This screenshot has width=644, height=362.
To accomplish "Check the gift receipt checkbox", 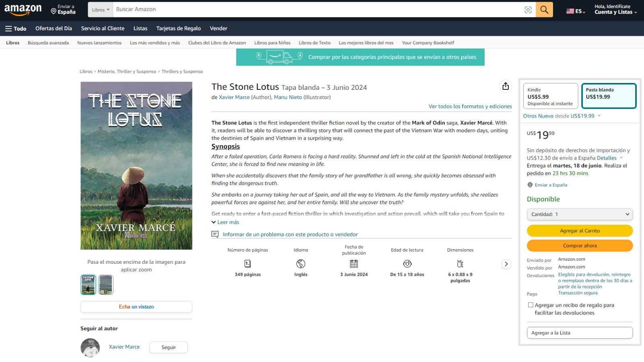I will tap(530, 305).
